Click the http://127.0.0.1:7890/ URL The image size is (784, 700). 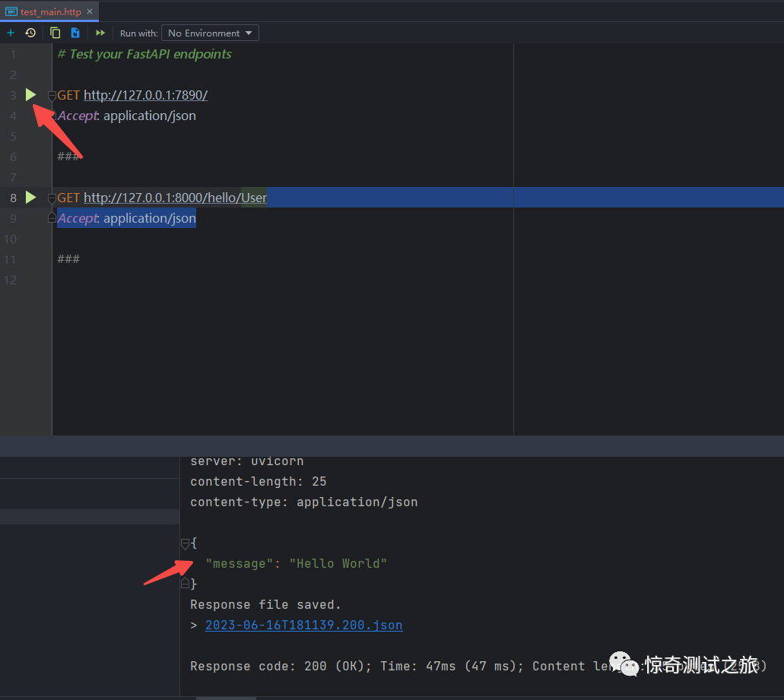(x=145, y=94)
